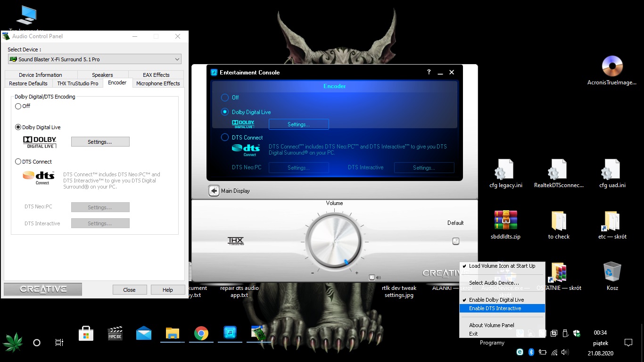Click the Bluetooth tray icon

click(x=531, y=352)
